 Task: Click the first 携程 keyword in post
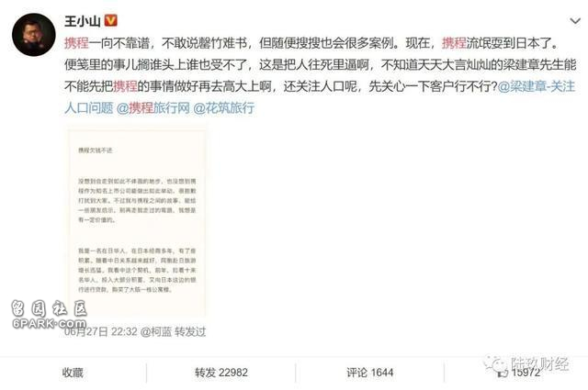tap(76, 43)
